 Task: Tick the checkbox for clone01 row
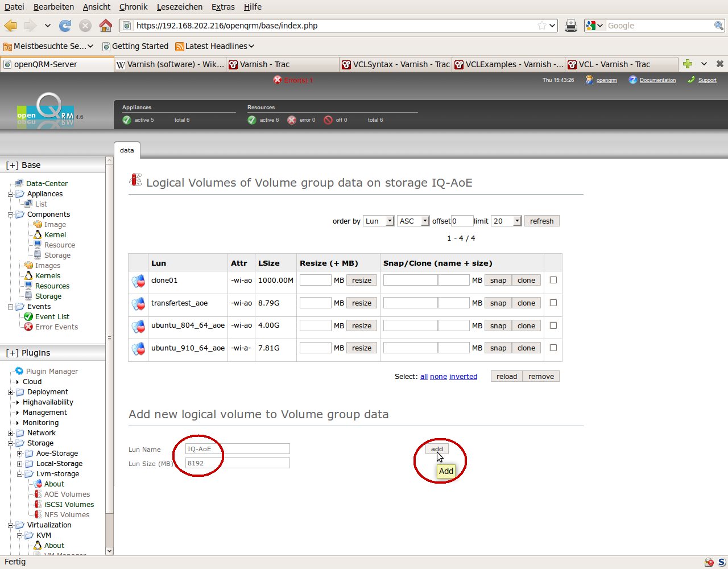point(553,280)
